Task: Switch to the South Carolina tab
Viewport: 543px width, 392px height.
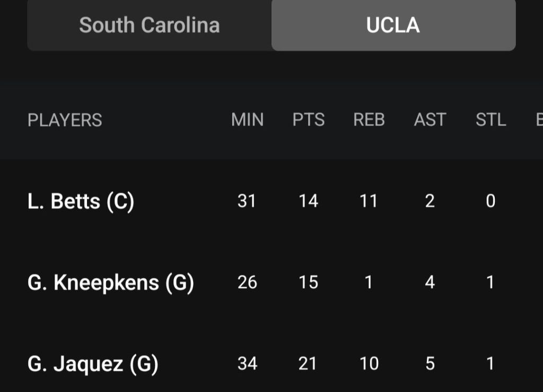Action: (149, 25)
